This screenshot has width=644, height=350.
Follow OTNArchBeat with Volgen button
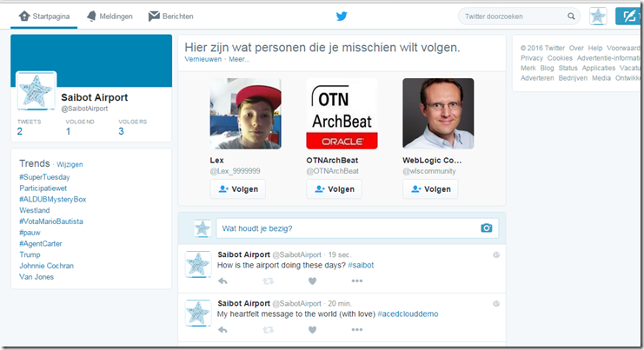pos(334,189)
